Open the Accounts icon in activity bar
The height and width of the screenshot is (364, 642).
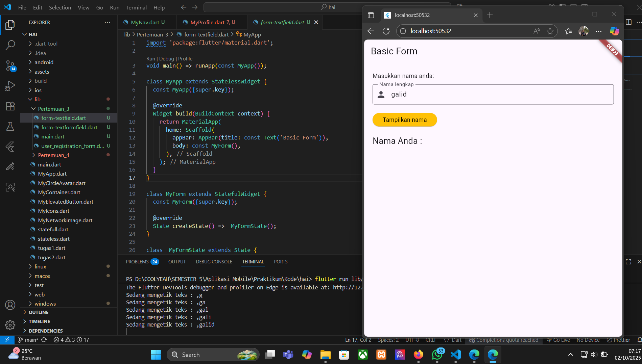(10, 305)
